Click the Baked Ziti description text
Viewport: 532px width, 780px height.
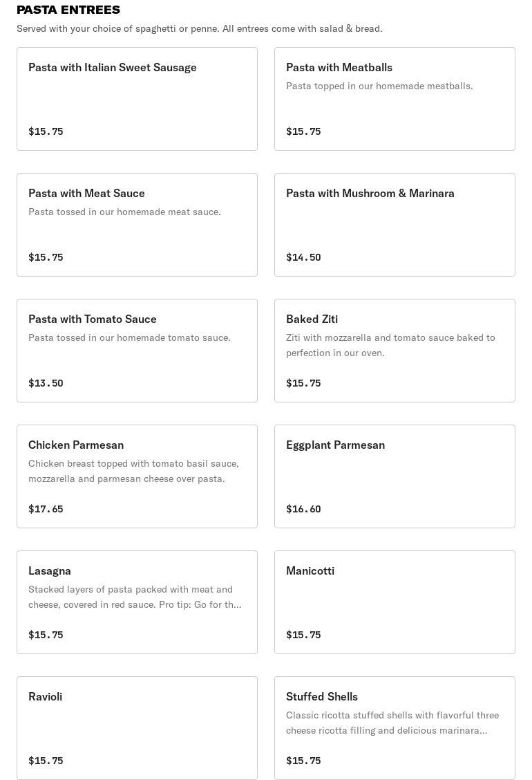click(390, 345)
